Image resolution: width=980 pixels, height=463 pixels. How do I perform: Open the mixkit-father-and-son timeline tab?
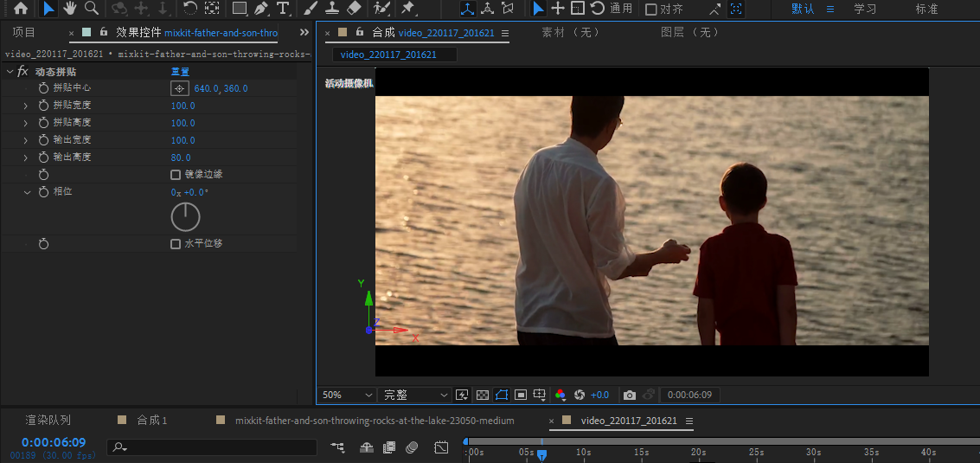[375, 421]
